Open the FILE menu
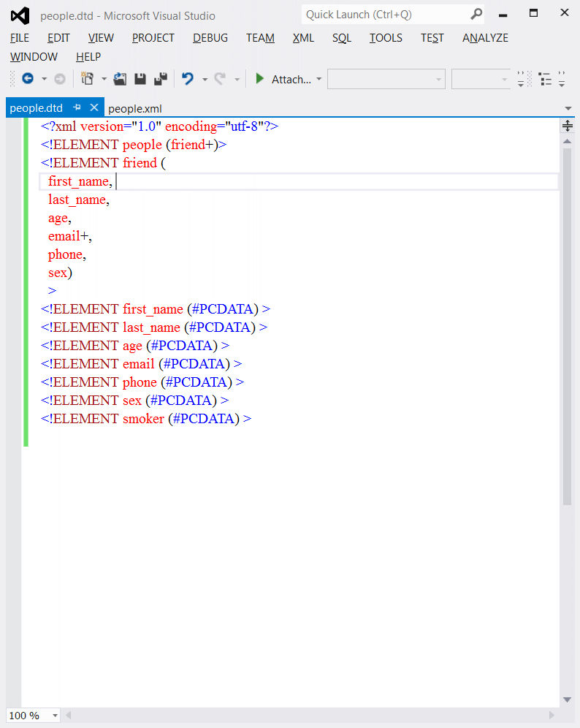 (20, 38)
